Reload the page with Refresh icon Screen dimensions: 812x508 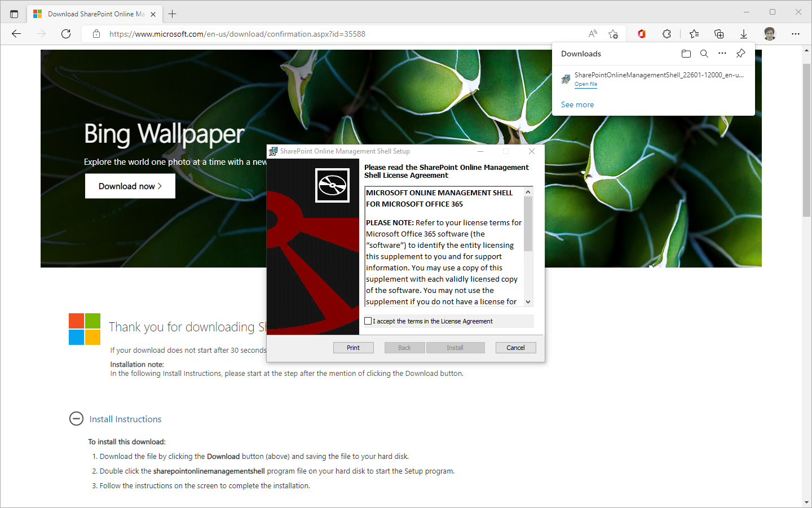click(66, 34)
